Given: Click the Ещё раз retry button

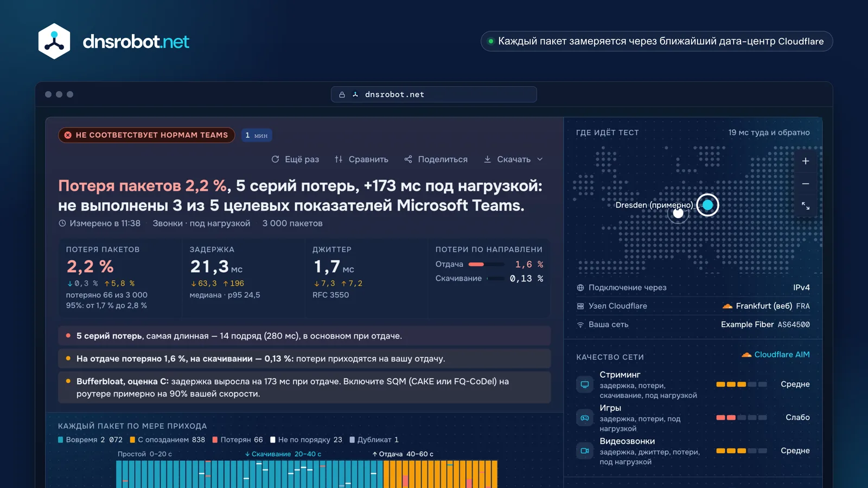Looking at the screenshot, I should coord(295,159).
